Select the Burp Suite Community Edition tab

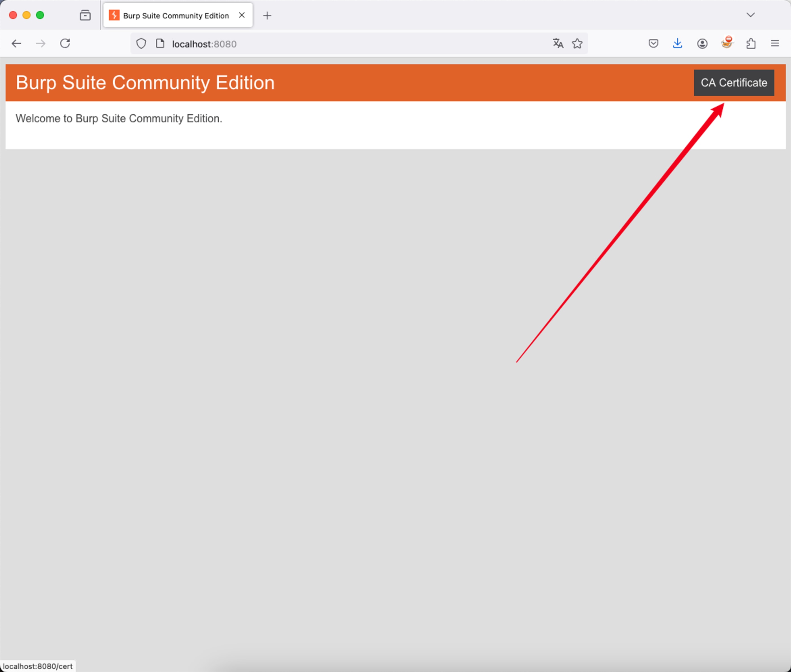tap(175, 16)
